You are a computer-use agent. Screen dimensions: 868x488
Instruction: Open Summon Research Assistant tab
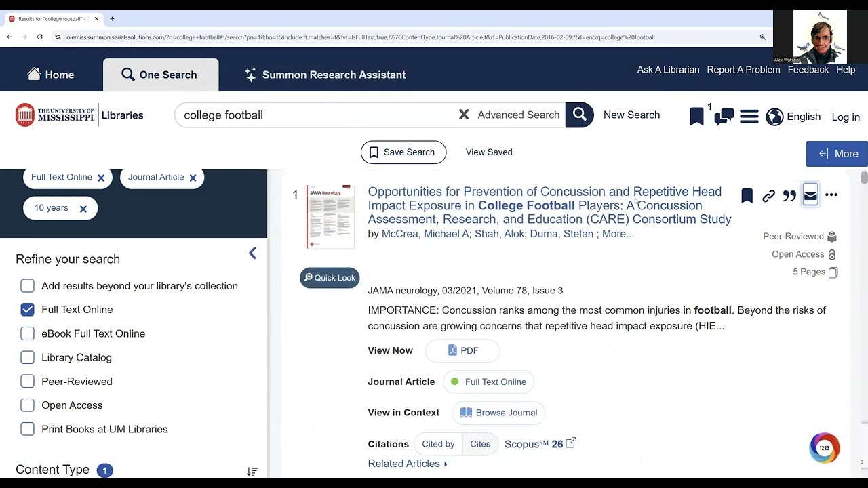[325, 75]
